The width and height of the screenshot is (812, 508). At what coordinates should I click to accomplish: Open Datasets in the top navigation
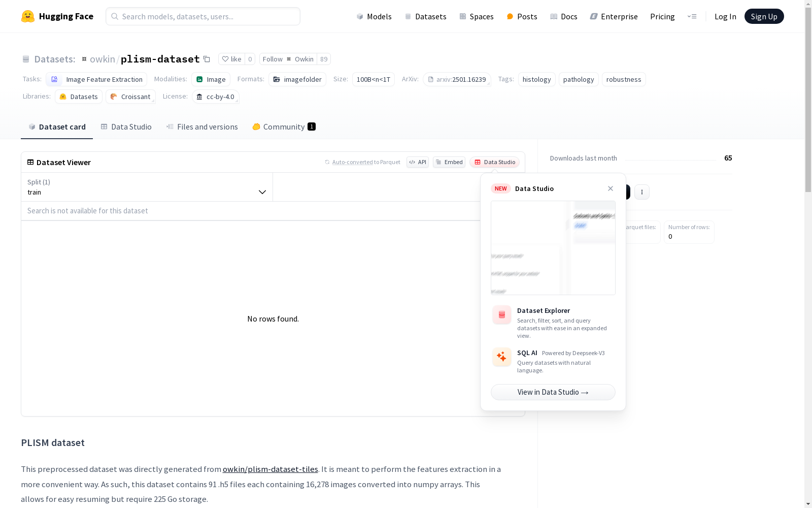[425, 16]
